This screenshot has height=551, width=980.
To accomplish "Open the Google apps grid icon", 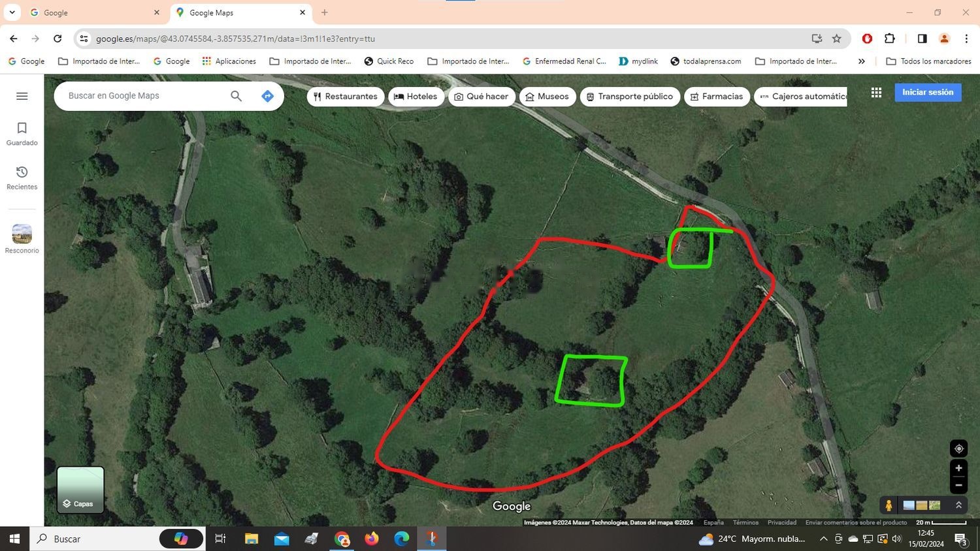I will [x=876, y=93].
